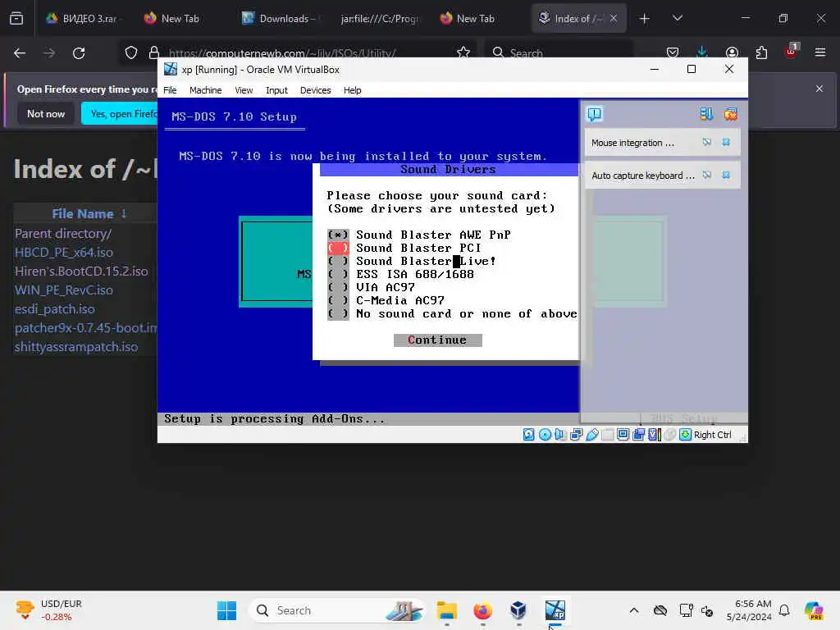Viewport: 840px width, 630px height.
Task: Click the audio indicator in VirtualBox status bar
Action: pos(560,435)
